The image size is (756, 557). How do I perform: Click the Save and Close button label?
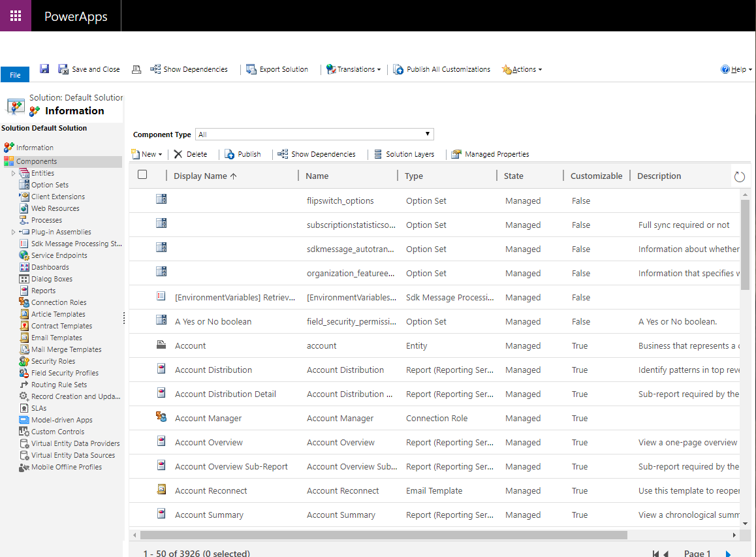[x=96, y=69]
